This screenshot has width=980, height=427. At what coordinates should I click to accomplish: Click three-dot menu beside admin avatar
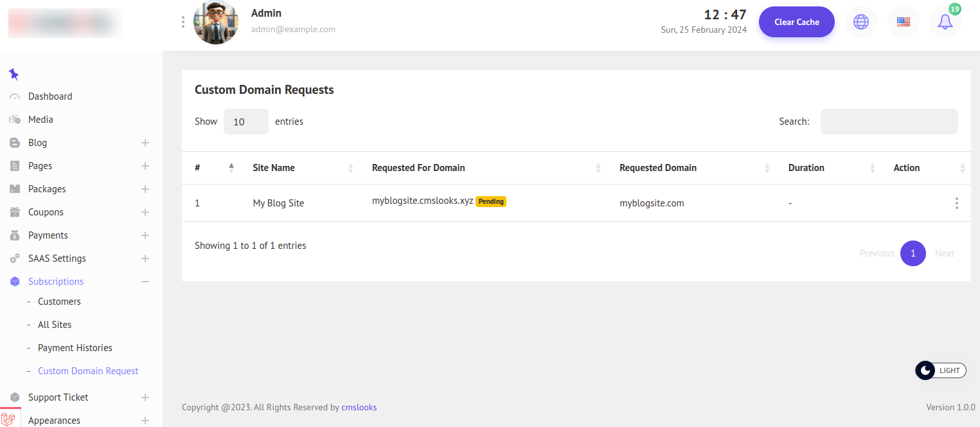[183, 22]
